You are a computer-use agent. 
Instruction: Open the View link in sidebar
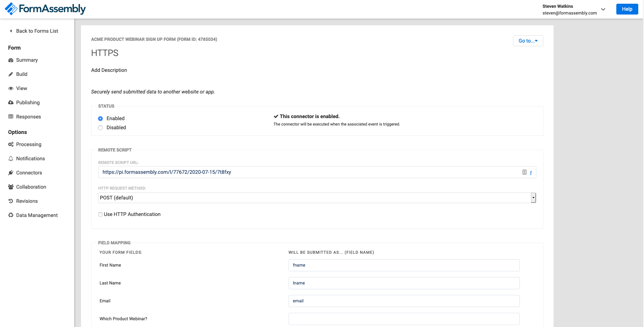(22, 88)
